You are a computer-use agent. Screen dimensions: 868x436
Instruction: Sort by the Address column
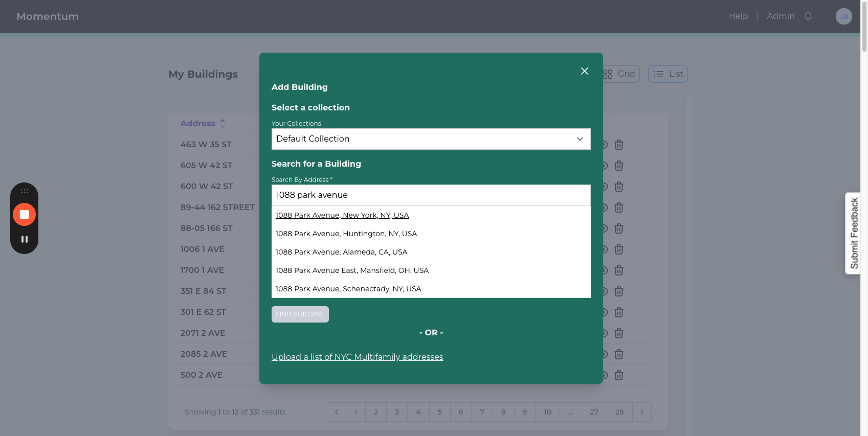[203, 124]
